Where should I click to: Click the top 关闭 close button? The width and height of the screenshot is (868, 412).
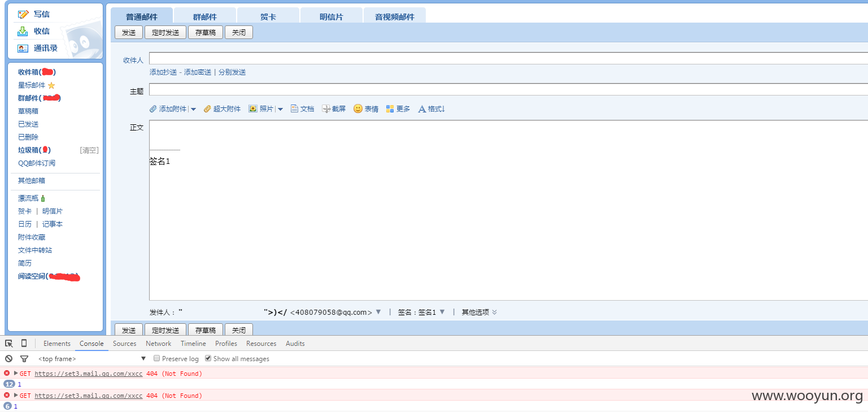[239, 32]
